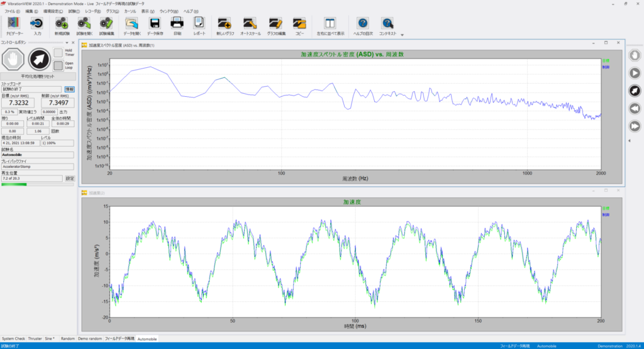This screenshot has width=644, height=349.
Task: Open the コントロールボタン panel dropdown arrow
Action: point(67,43)
